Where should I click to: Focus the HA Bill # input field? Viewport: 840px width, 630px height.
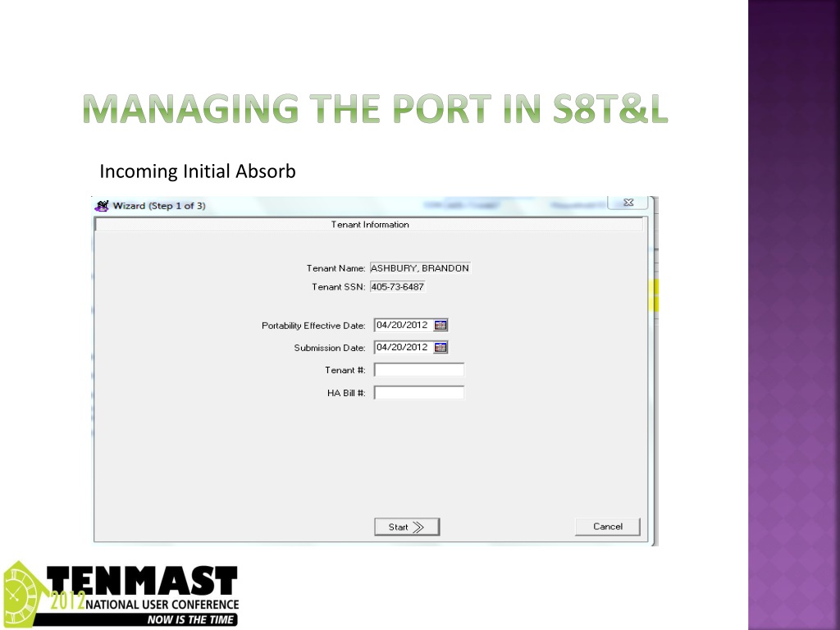[x=419, y=393]
